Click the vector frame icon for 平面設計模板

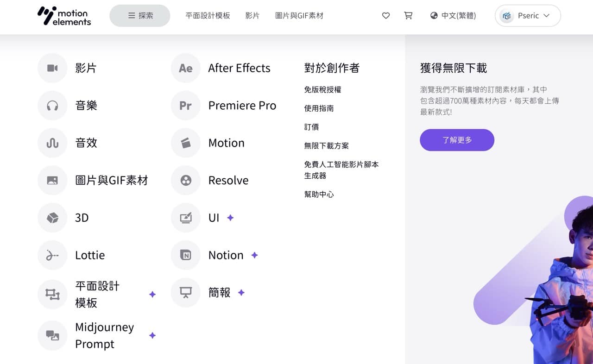(52, 295)
